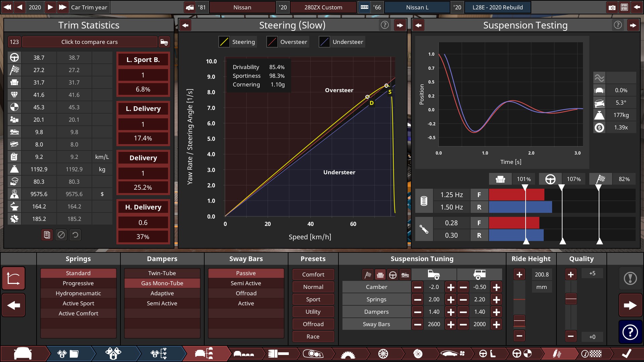Select Progressive springs option
Viewport: 644px width, 362px height.
(78, 283)
